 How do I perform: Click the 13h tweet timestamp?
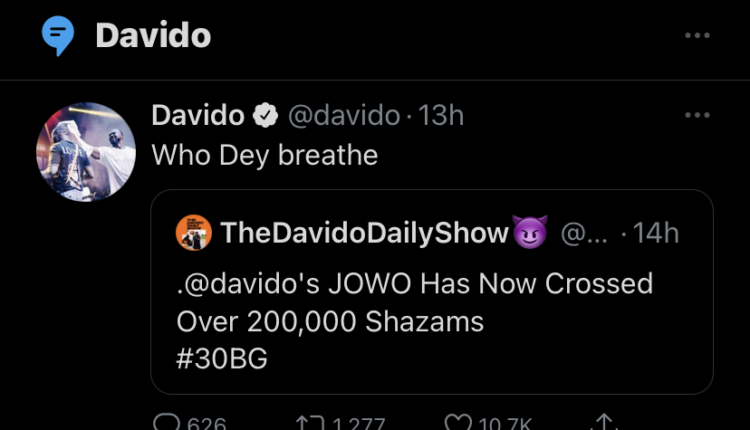[441, 116]
